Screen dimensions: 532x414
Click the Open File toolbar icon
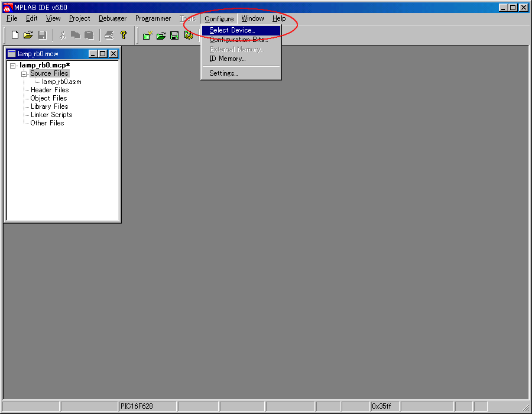pos(28,35)
